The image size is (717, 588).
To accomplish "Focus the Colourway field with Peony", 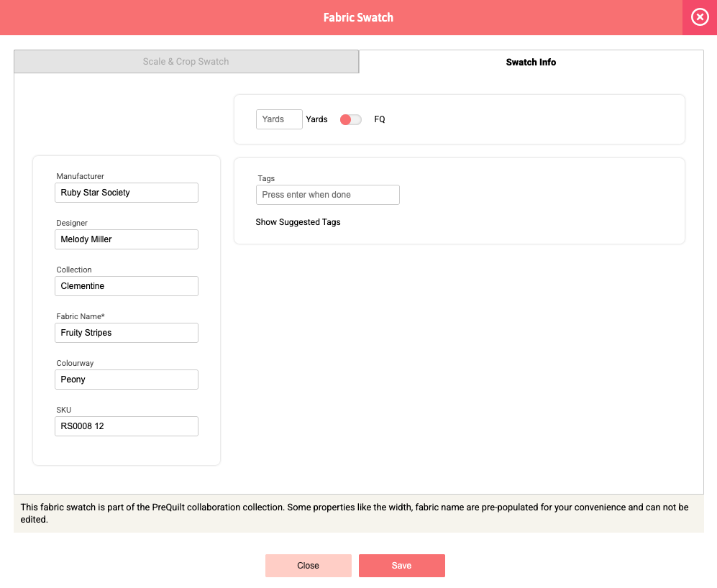I will (126, 380).
